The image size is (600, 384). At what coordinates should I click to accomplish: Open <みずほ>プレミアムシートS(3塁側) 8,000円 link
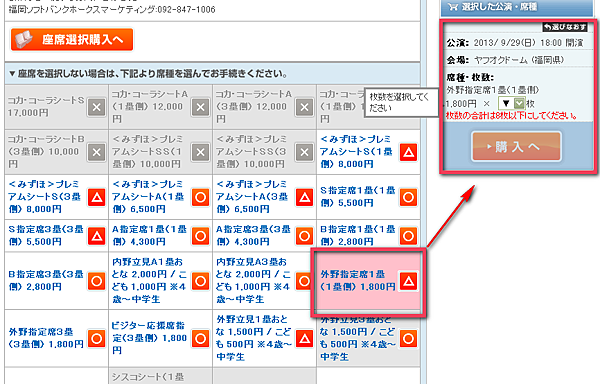(x=45, y=197)
